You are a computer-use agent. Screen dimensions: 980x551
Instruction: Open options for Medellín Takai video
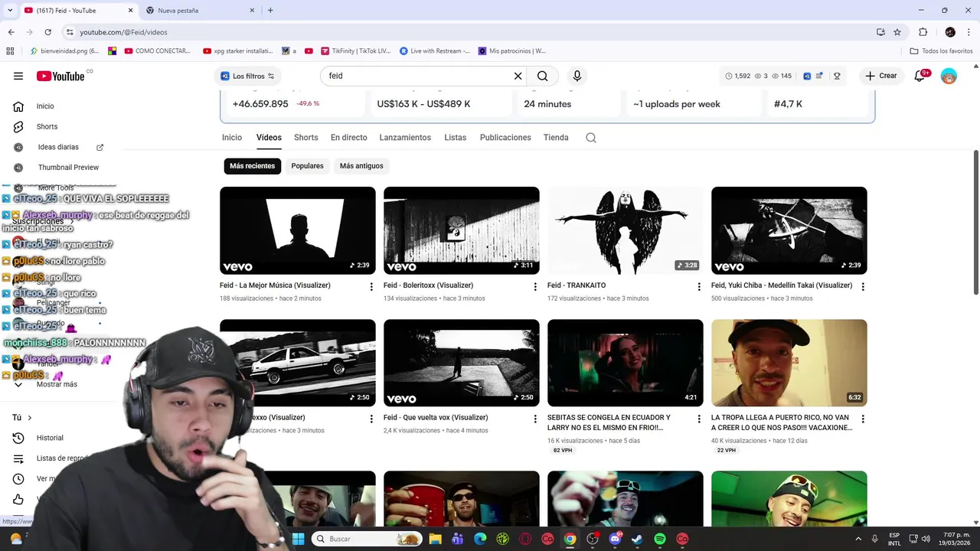click(863, 286)
